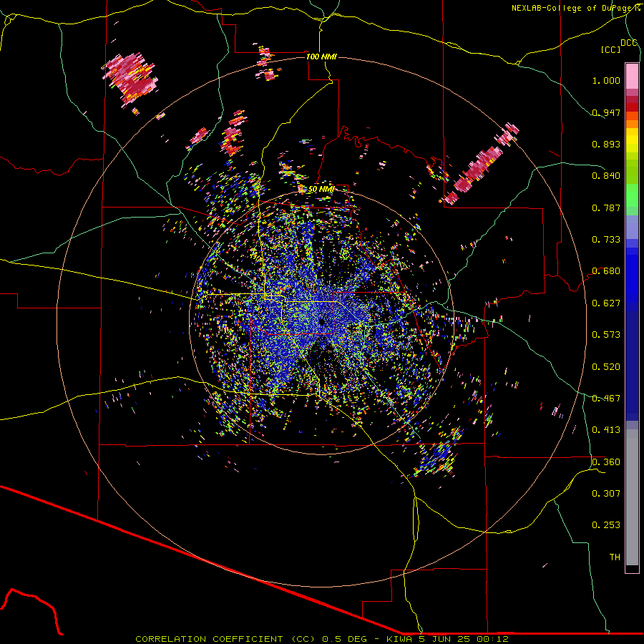Click the 0.947 scale value
The image size is (644, 644).
[x=606, y=112]
